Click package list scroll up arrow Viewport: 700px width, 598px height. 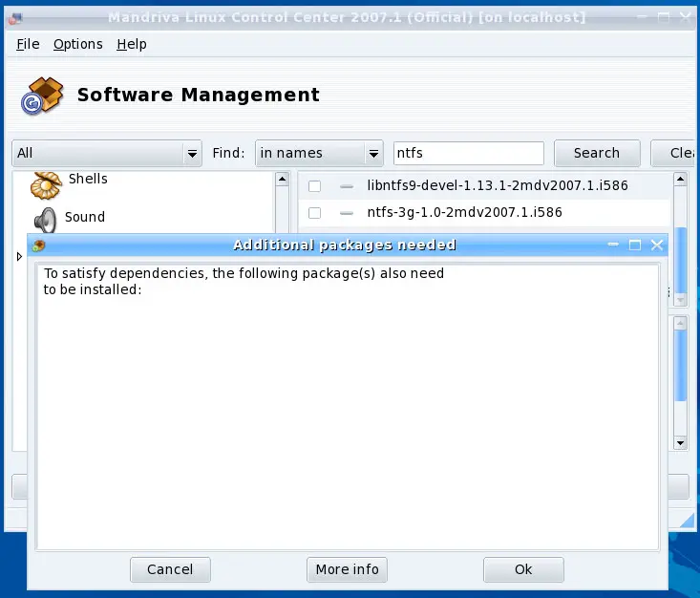(x=680, y=180)
